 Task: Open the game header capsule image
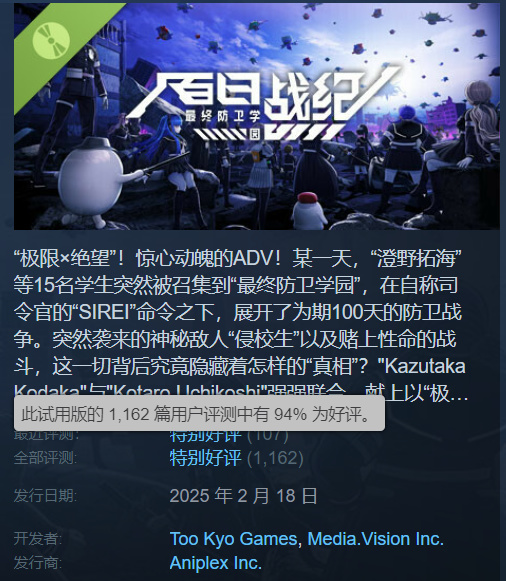[x=256, y=116]
